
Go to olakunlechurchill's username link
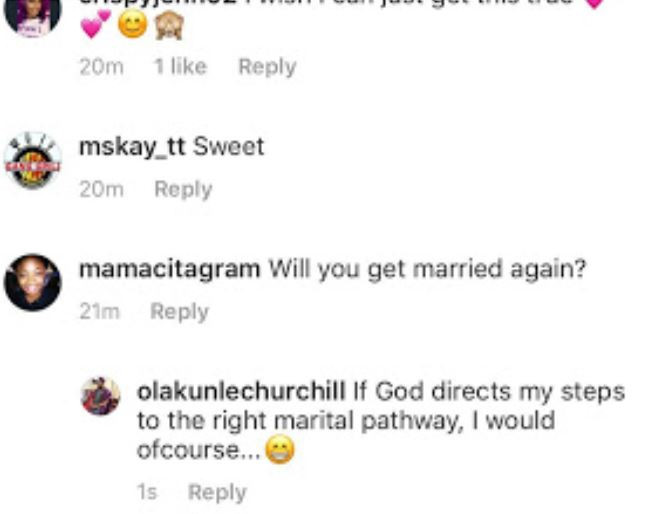(x=240, y=391)
